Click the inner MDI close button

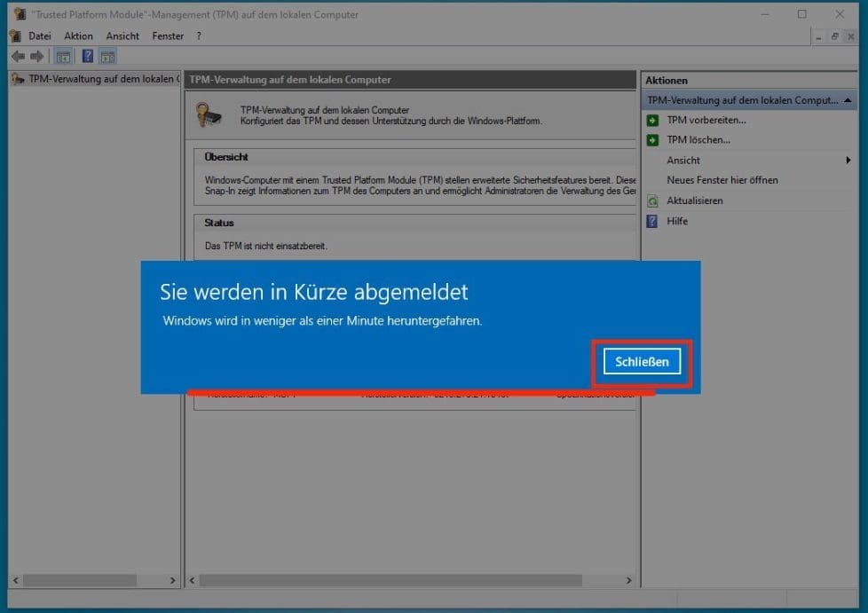[851, 36]
